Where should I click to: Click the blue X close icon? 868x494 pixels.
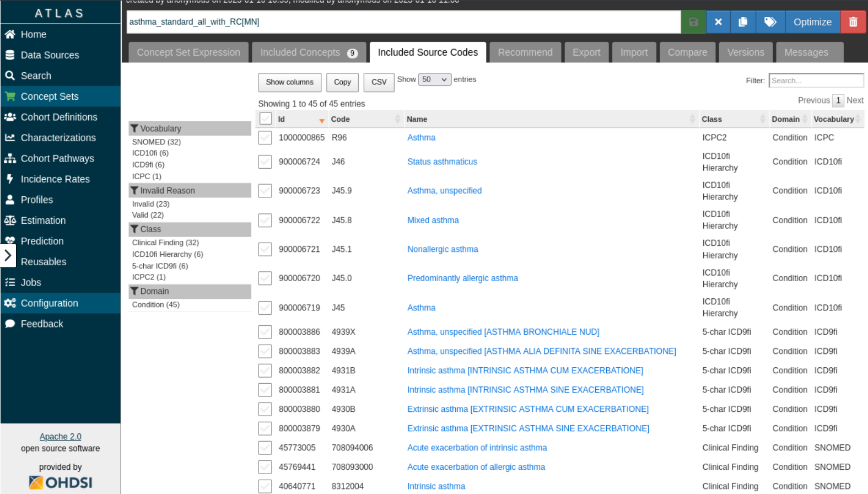coord(718,22)
